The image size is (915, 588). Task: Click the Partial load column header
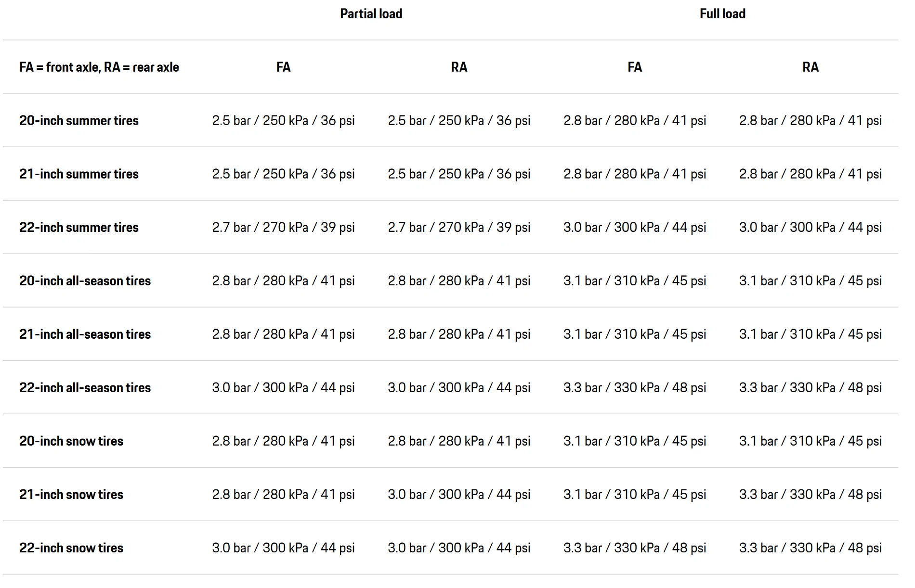[371, 14]
